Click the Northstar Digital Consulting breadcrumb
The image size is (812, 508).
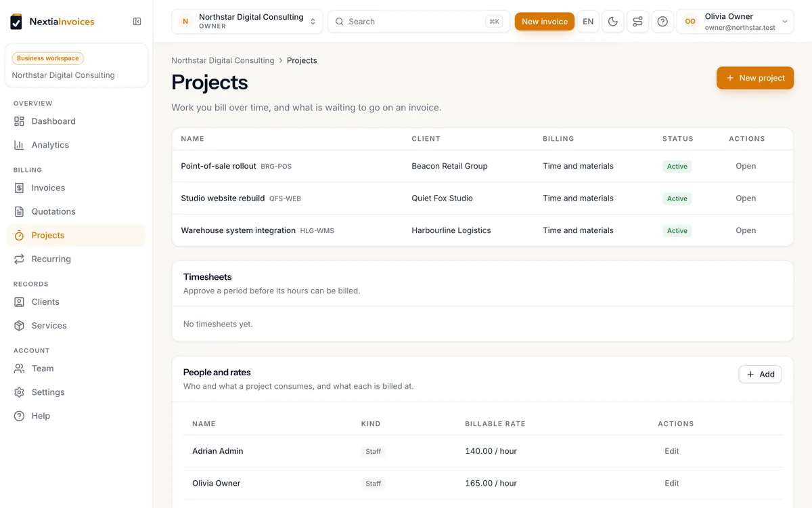click(223, 60)
